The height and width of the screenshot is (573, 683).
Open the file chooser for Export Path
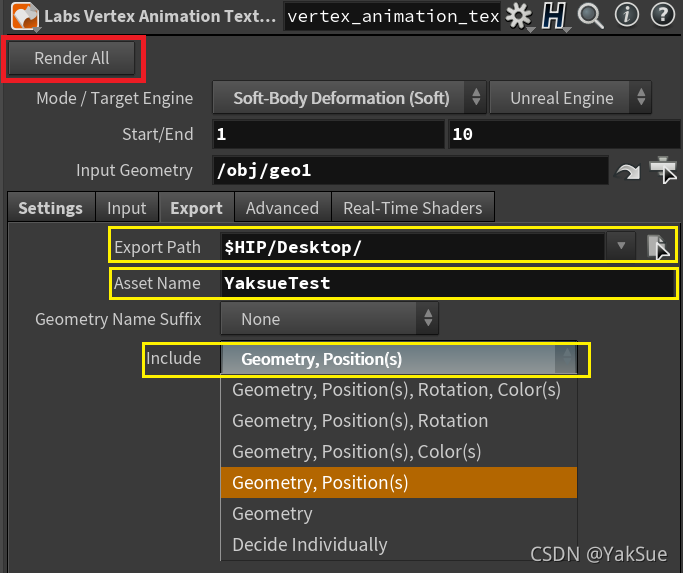click(657, 247)
